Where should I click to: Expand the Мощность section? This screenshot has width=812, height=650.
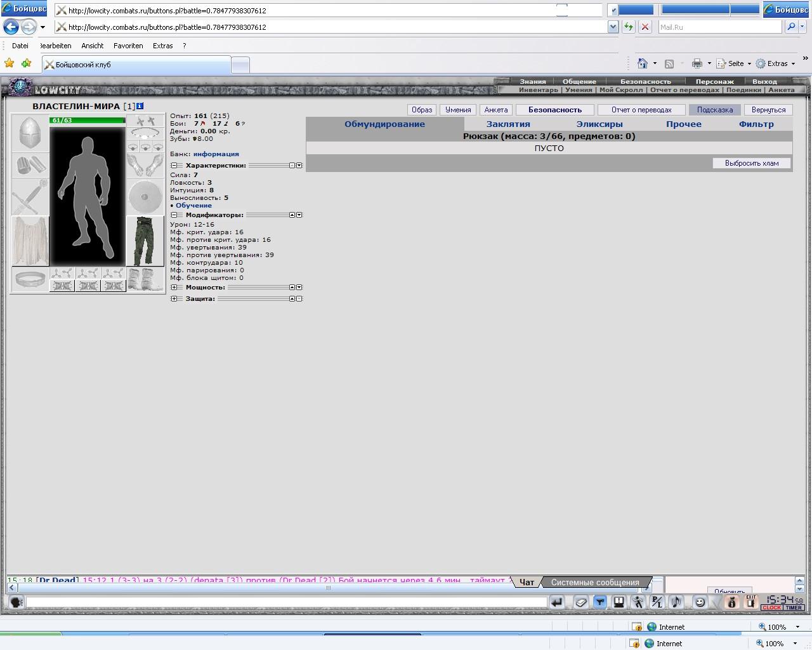(174, 288)
